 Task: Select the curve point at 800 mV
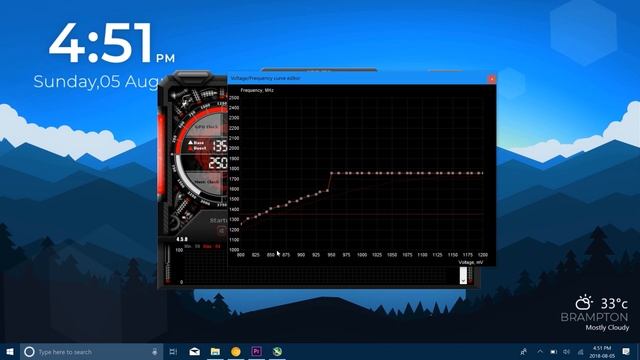tap(241, 224)
